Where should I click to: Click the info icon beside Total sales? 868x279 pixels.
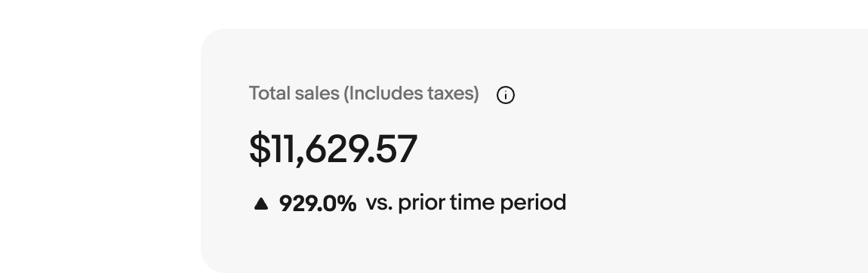click(x=505, y=95)
